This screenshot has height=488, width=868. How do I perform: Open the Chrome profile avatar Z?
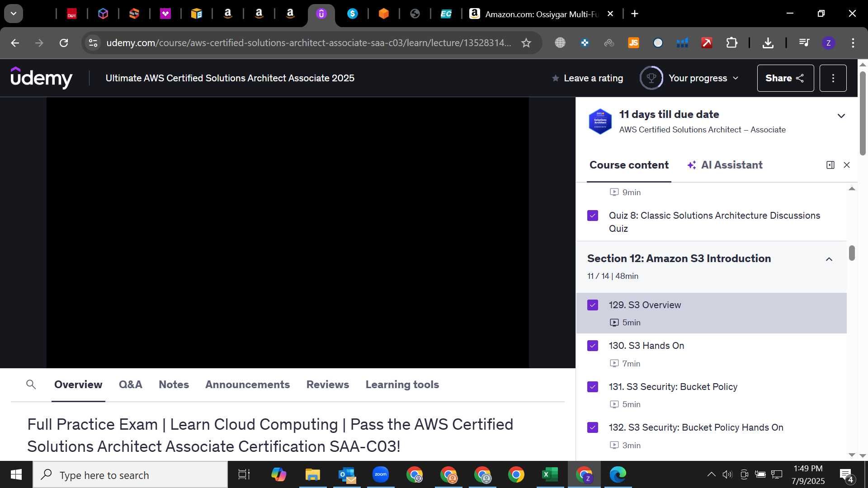[x=828, y=43]
